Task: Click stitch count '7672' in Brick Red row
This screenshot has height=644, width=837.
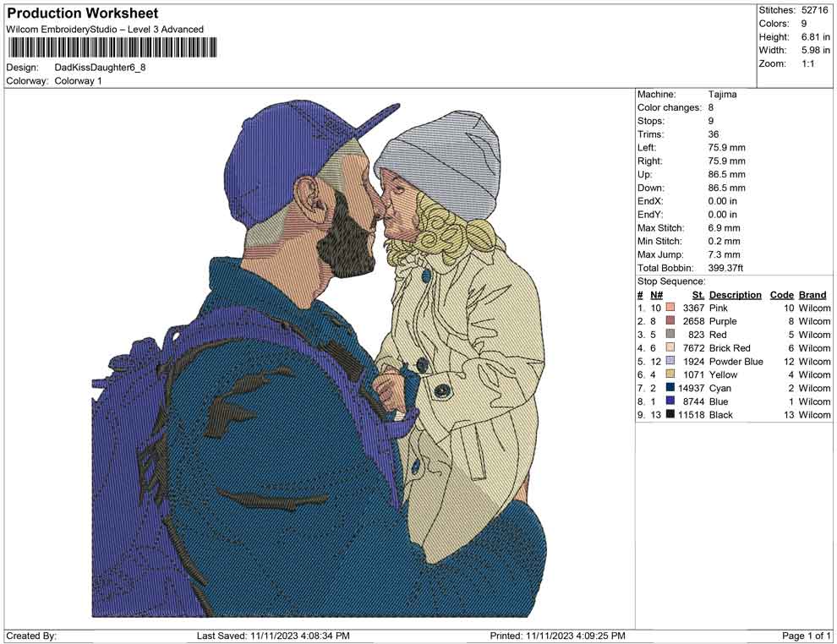Action: [x=693, y=348]
